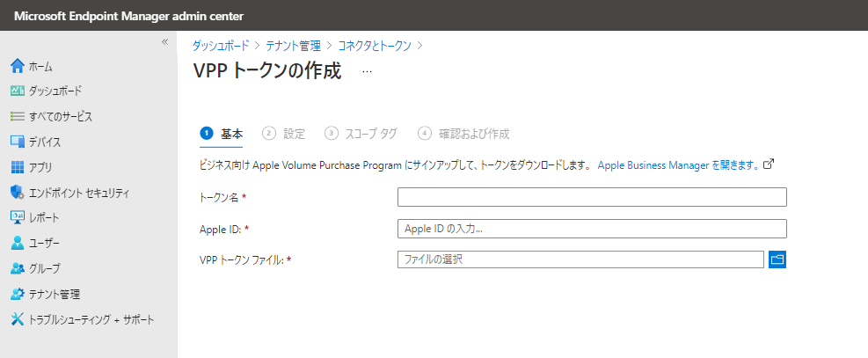The width and height of the screenshot is (868, 358).
Task: Click the Apple ID: field label
Action: [221, 229]
